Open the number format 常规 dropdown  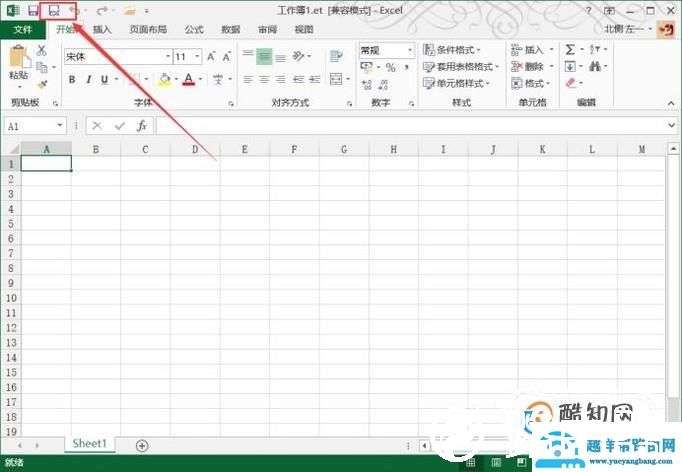(x=410, y=50)
